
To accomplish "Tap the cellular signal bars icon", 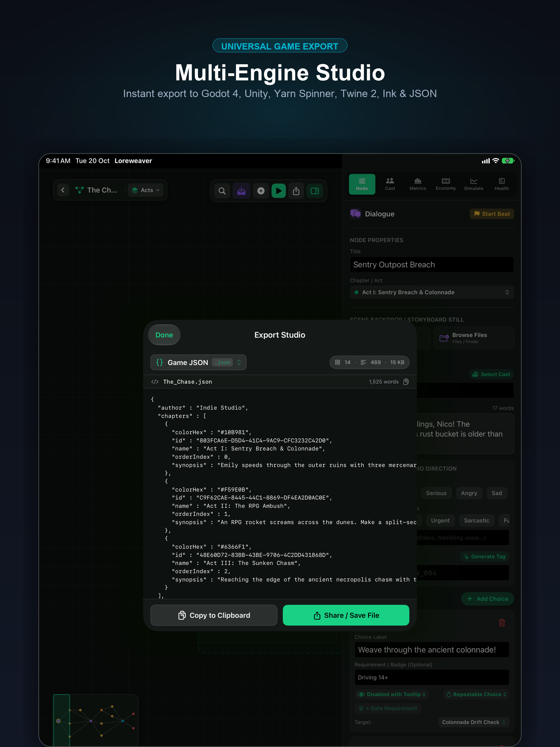I will click(x=486, y=161).
